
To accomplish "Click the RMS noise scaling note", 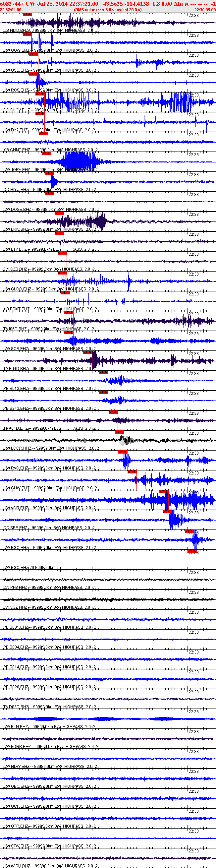I will tap(108, 10).
